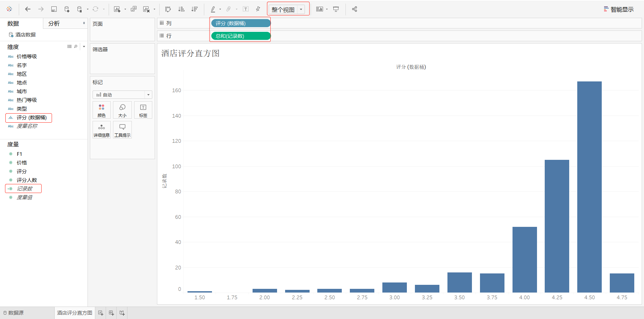
Task: Open the 数据源 tab at bottom
Action: pyautogui.click(x=13, y=313)
